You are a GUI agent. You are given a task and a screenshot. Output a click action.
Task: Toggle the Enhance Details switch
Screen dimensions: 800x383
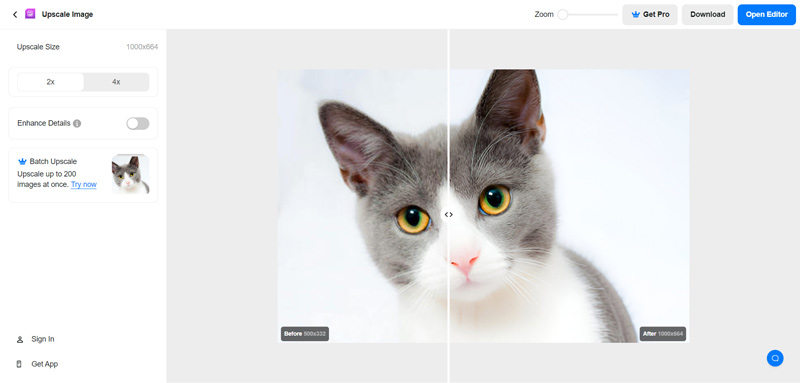pos(138,123)
